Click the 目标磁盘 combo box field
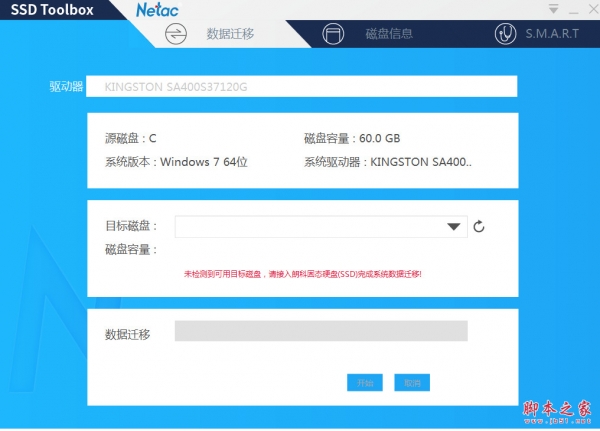Screen dimensions: 600x431 tap(321, 227)
